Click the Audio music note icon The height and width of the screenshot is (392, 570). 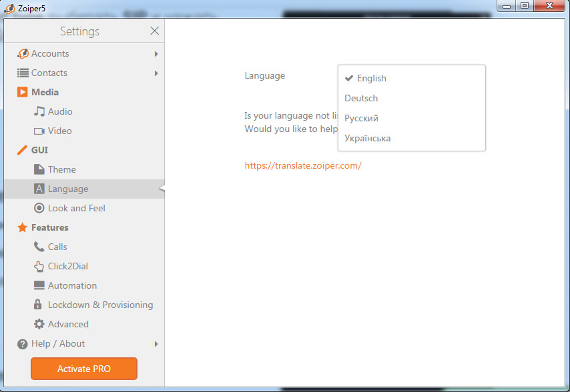click(x=39, y=111)
